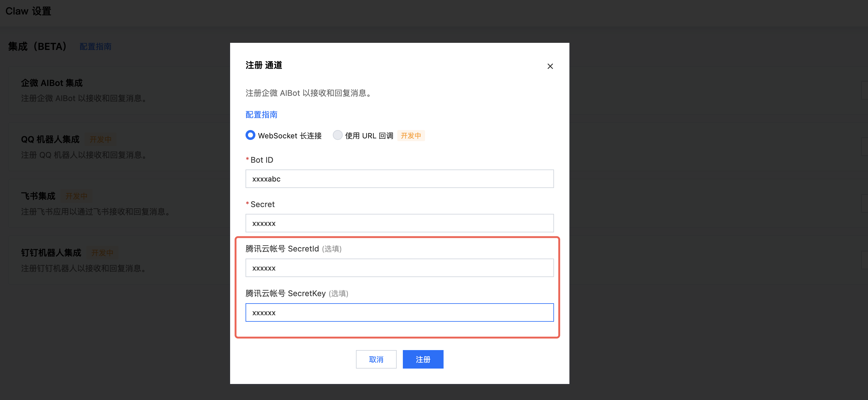Screen dimensions: 868x400
Task: Open 配置指南 link inside dialog
Action: tap(261, 114)
